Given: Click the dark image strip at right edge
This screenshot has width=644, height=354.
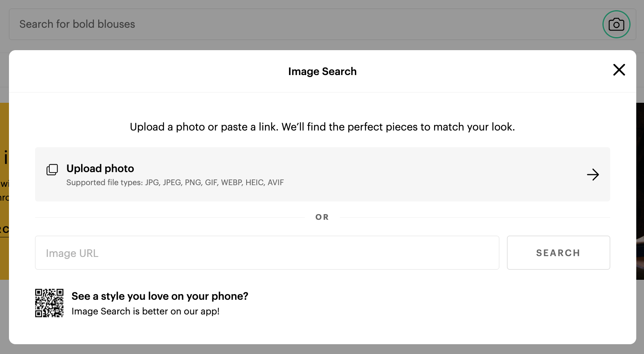Looking at the screenshot, I should coord(640,184).
